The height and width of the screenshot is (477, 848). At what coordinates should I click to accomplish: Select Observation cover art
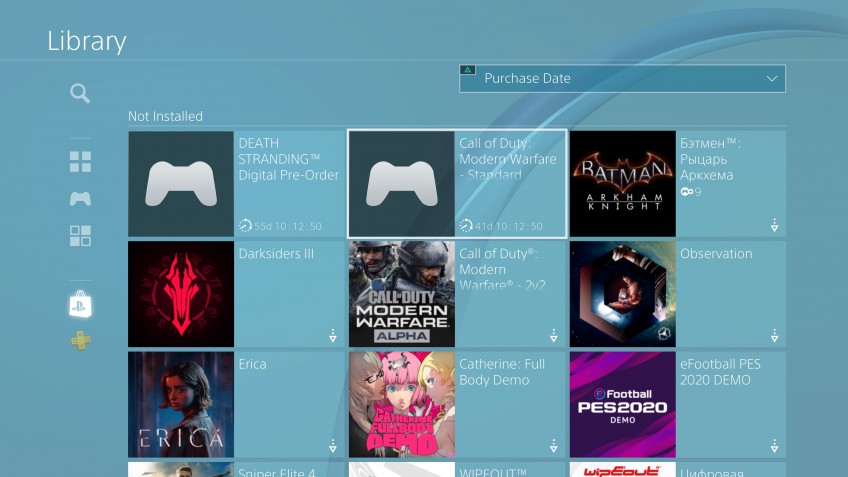(622, 294)
